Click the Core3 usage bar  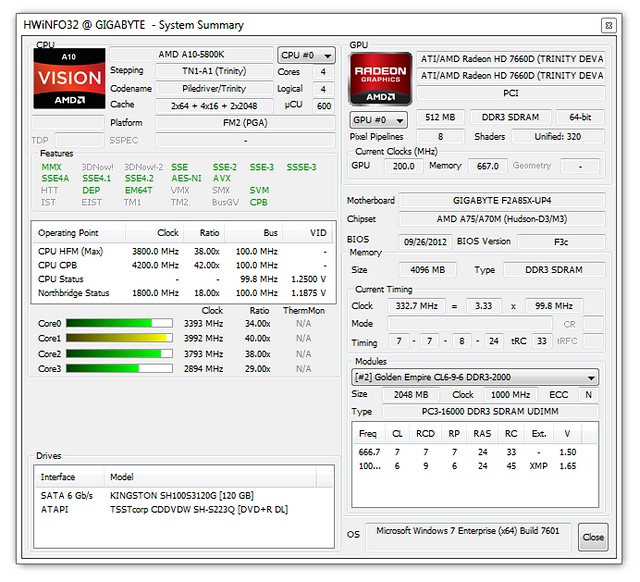pyautogui.click(x=119, y=369)
